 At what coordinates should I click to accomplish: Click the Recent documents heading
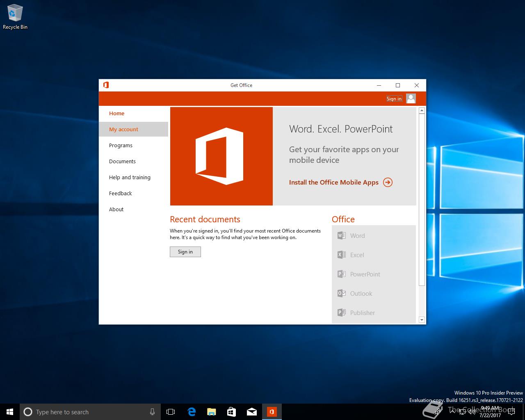(205, 219)
